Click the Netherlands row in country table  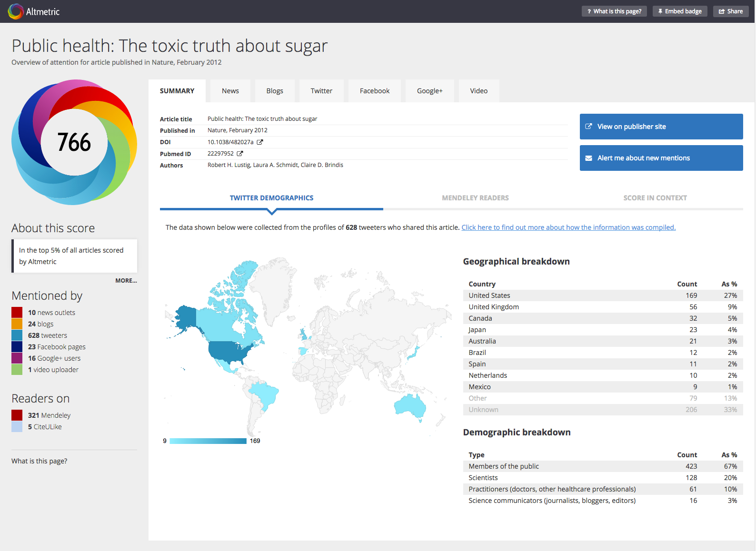(x=603, y=375)
